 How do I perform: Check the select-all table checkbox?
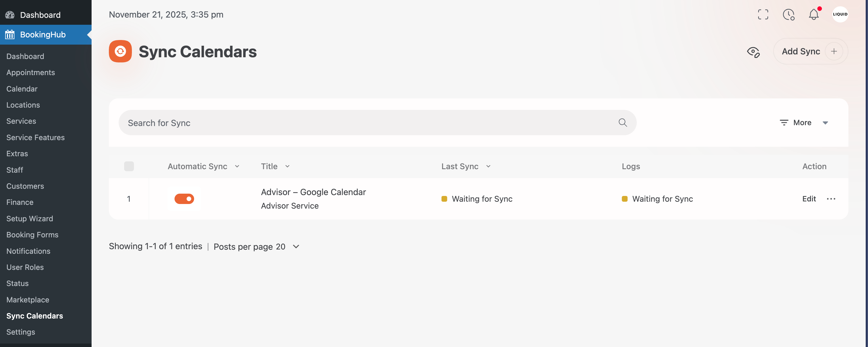129,166
